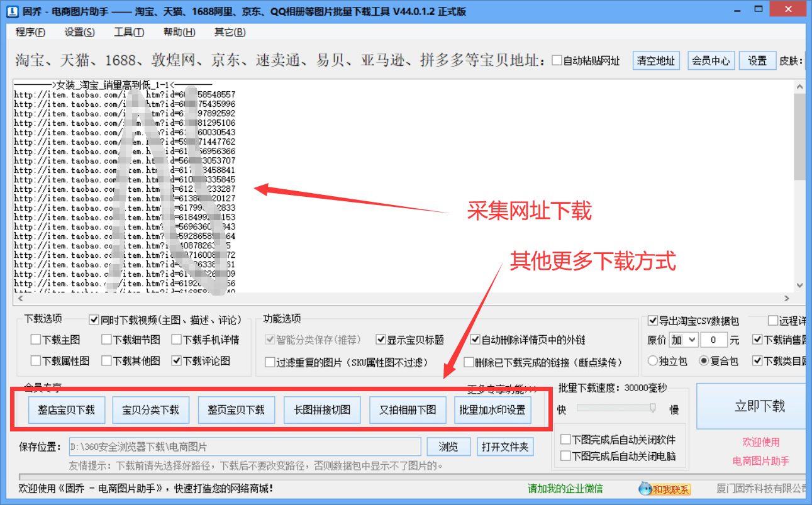
Task: Click the batch download speed slider handle
Action: tap(652, 408)
